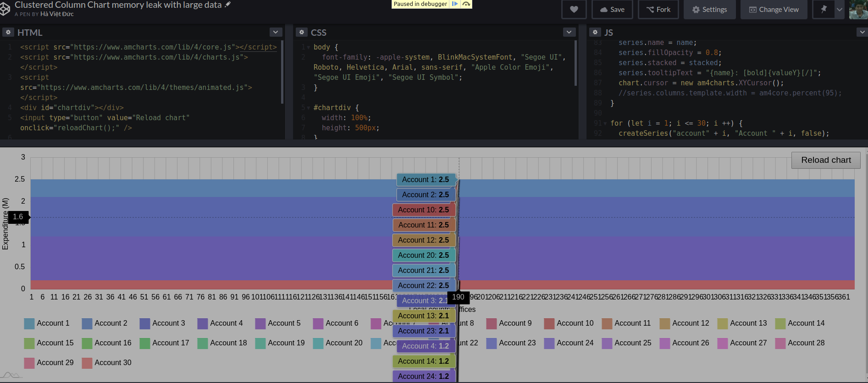Toggle Account 11 legend item
This screenshot has width=868, height=383.
(626, 323)
